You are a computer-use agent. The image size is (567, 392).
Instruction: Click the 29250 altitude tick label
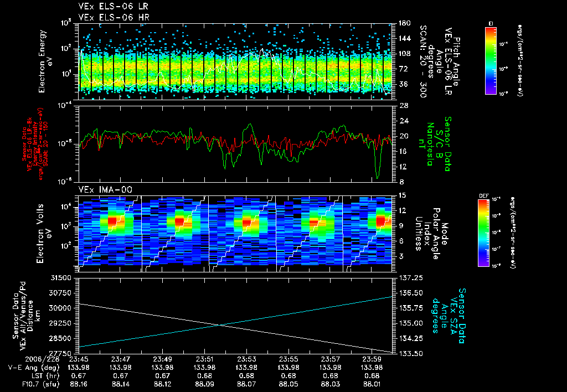tap(60, 323)
